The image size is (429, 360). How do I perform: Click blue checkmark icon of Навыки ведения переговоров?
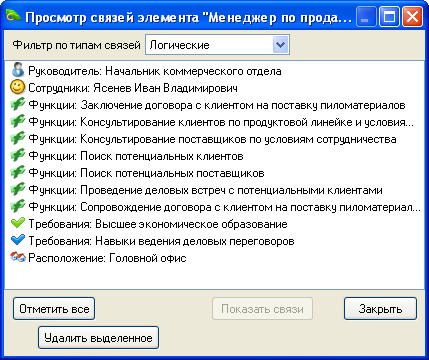coord(18,240)
